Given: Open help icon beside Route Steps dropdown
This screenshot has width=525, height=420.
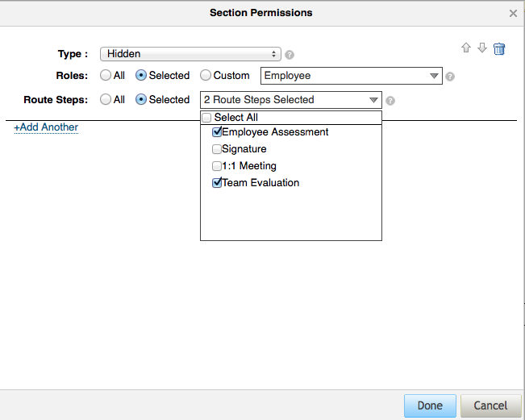Looking at the screenshot, I should 390,101.
